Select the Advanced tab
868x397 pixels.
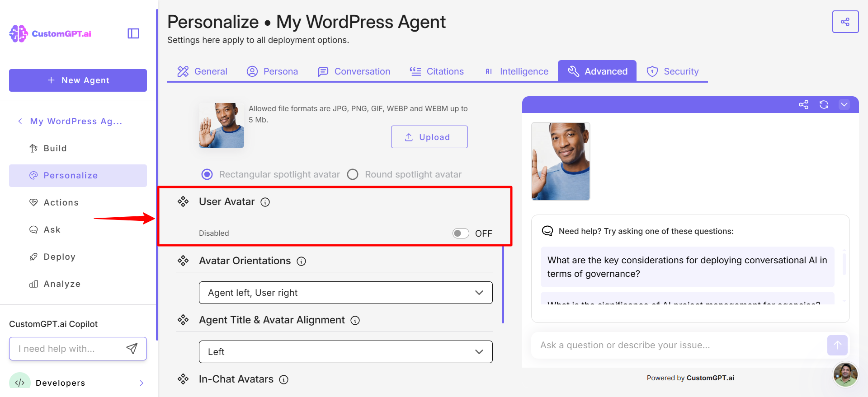597,71
